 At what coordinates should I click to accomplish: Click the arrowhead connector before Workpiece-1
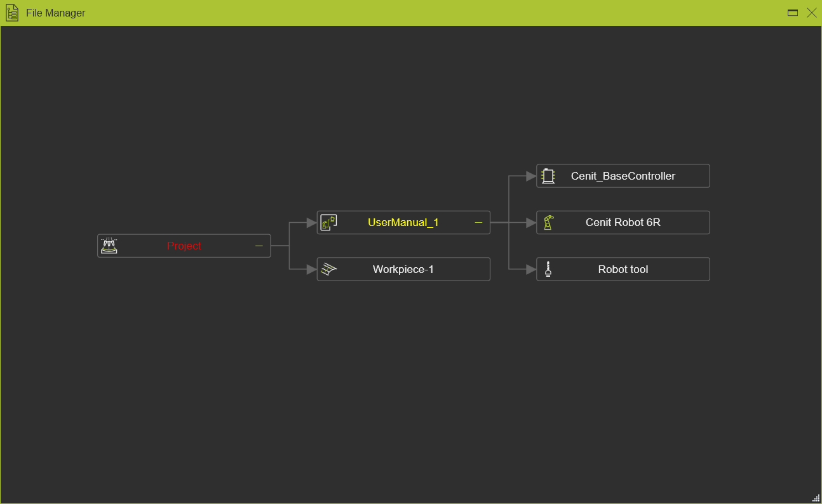[x=311, y=269]
